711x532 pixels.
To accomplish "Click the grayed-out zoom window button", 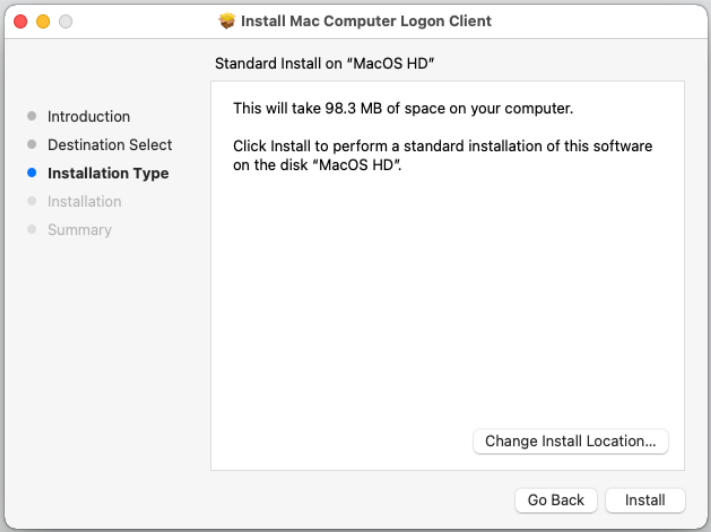I will point(65,21).
